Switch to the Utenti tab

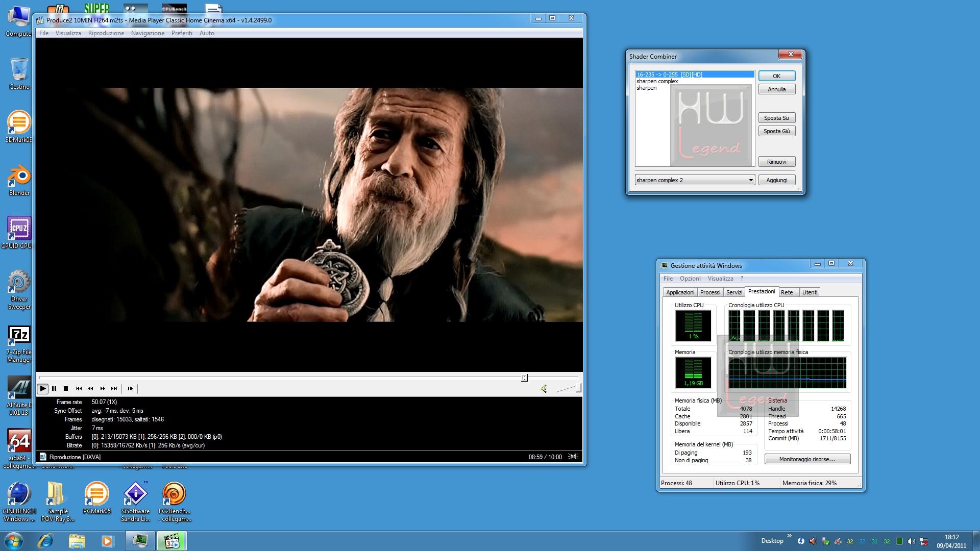click(x=810, y=292)
